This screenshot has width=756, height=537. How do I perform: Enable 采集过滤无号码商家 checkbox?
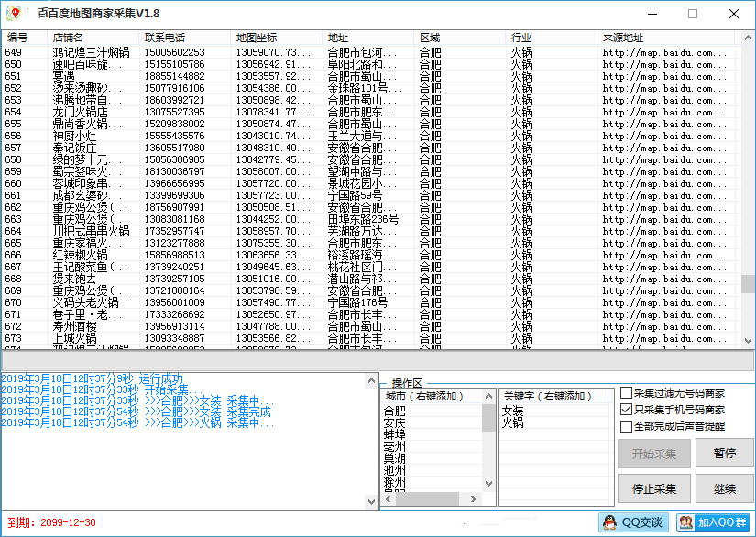pos(626,393)
